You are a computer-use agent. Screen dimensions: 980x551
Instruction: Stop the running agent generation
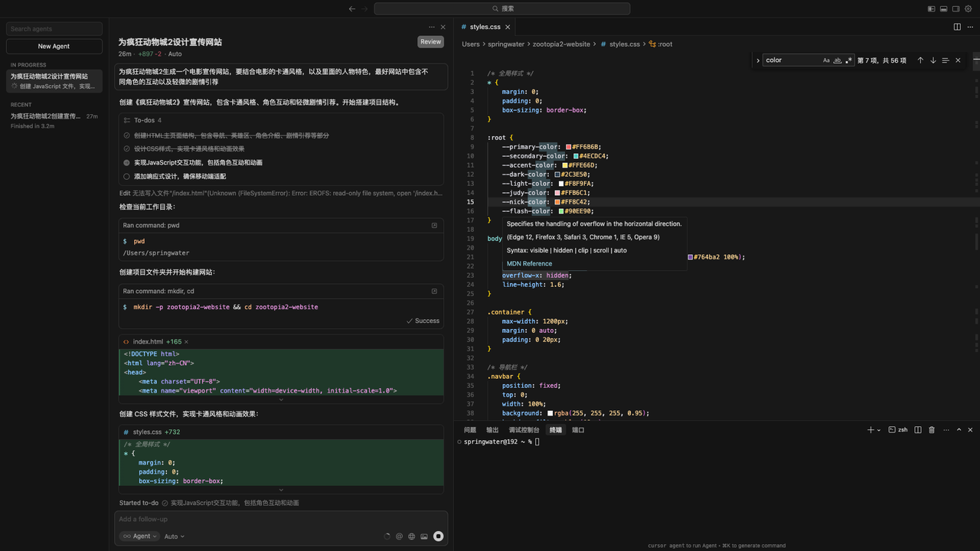[438, 536]
